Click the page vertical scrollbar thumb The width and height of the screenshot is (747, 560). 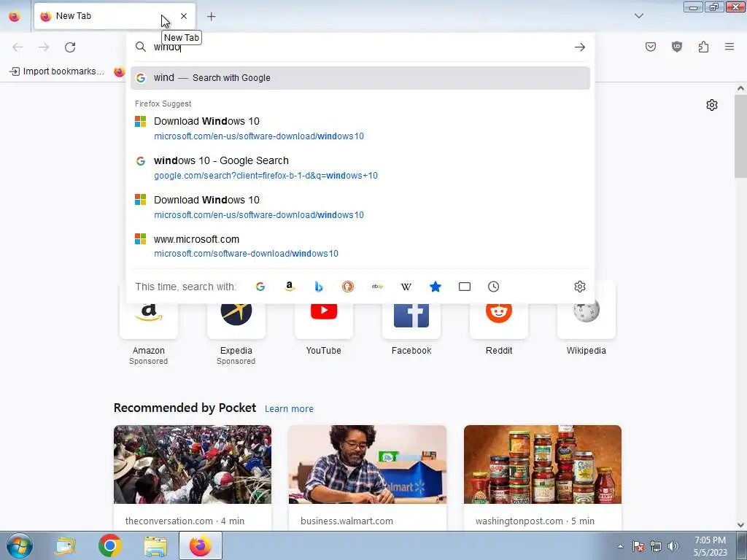coord(741,136)
